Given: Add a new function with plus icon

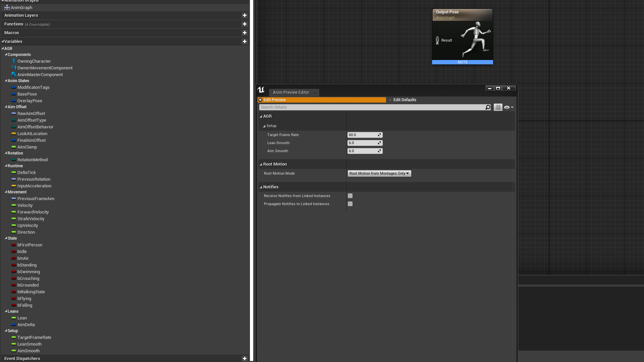Looking at the screenshot, I should pos(245,24).
